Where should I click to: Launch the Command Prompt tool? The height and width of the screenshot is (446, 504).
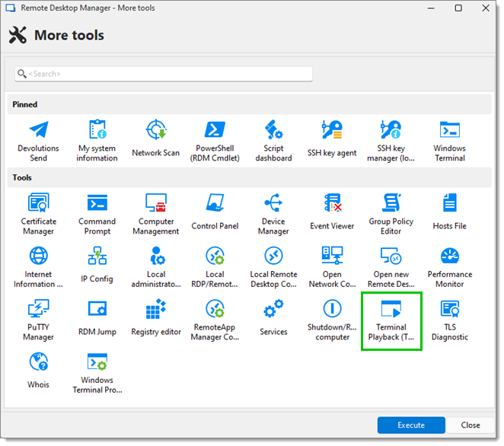(97, 214)
